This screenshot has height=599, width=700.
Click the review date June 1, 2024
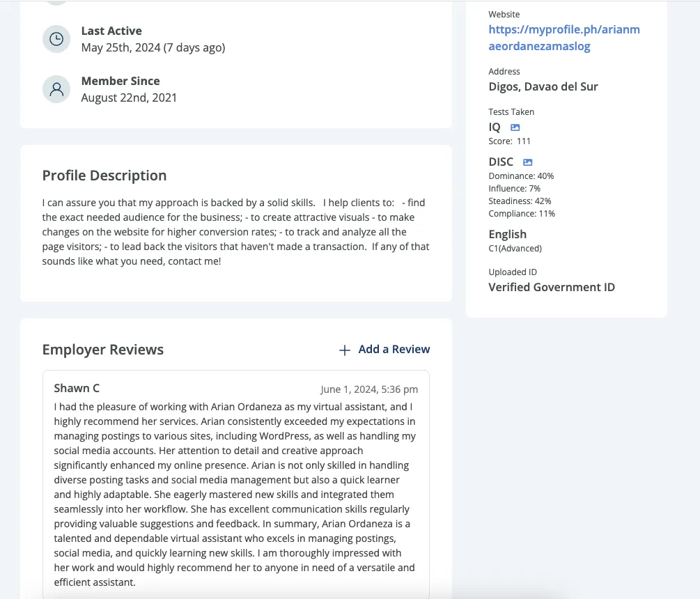coord(368,389)
